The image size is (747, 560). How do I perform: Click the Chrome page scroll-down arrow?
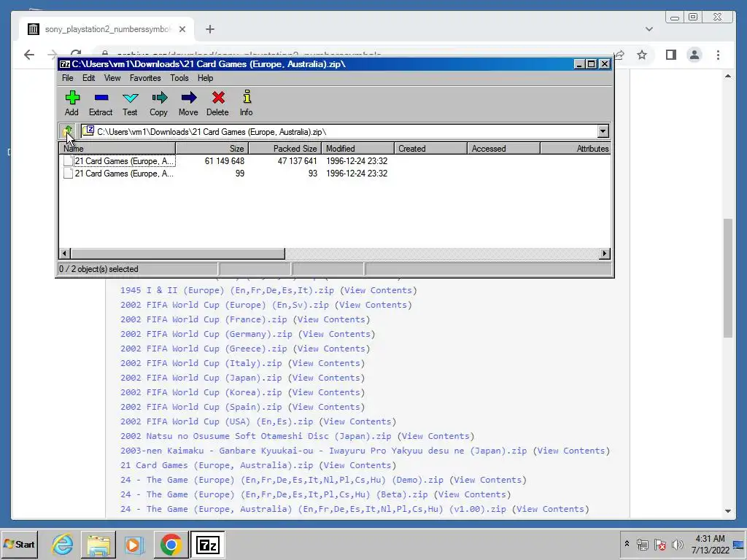pos(727,511)
